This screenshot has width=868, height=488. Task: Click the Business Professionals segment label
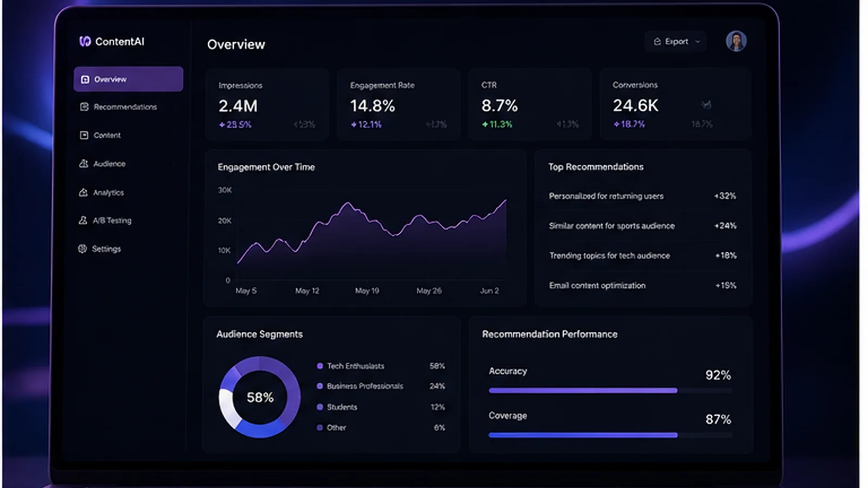(365, 386)
